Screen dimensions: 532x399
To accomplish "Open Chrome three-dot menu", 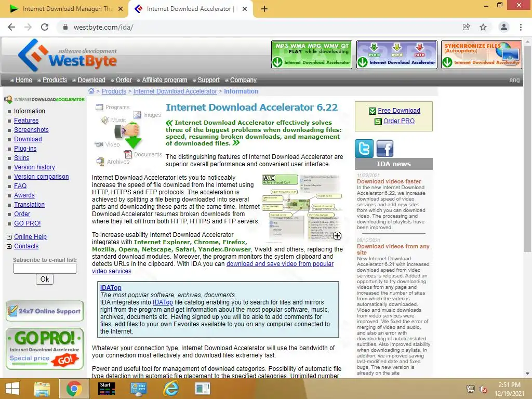I will (x=521, y=27).
